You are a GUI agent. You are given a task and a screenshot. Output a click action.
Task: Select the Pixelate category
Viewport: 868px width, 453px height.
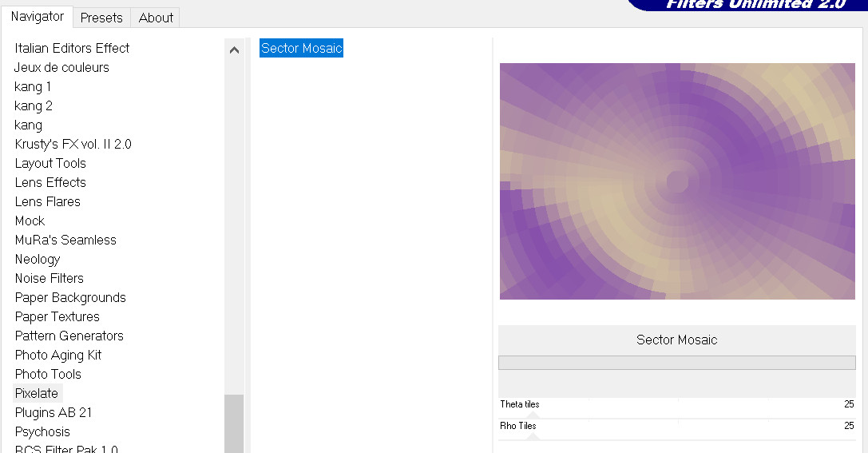coord(37,394)
